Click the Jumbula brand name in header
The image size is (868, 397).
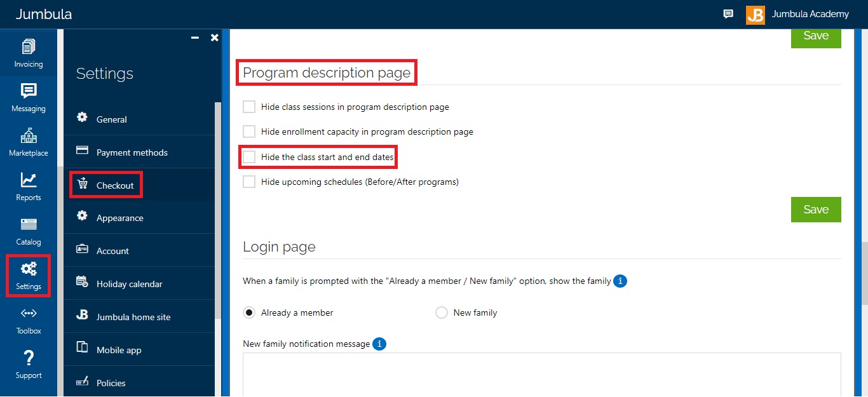click(x=44, y=14)
